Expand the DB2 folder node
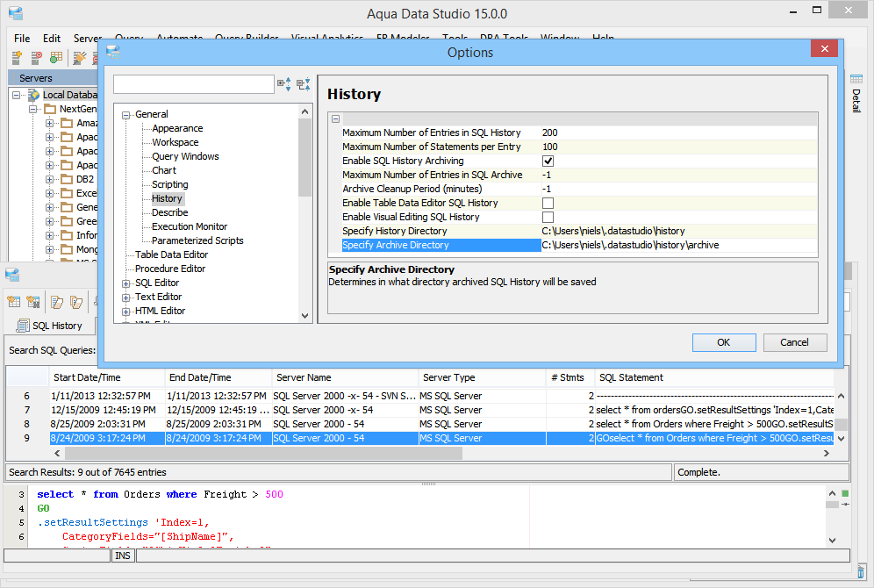874x588 pixels. [x=50, y=179]
